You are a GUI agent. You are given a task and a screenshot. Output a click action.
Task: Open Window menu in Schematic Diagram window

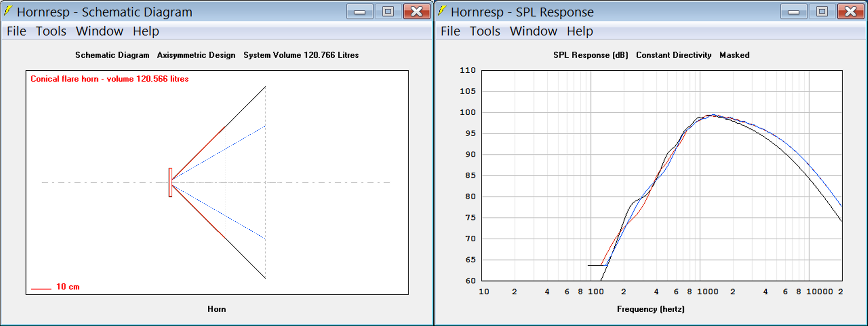click(x=99, y=31)
